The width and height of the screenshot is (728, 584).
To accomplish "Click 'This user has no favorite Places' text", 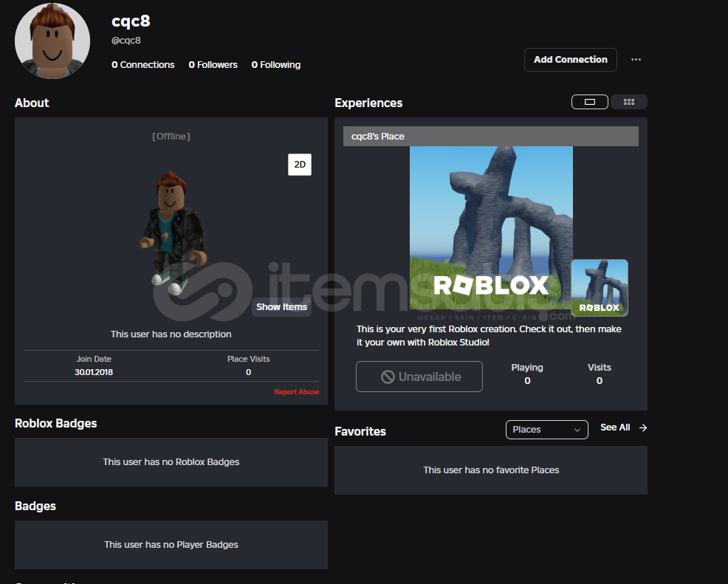I will [491, 470].
